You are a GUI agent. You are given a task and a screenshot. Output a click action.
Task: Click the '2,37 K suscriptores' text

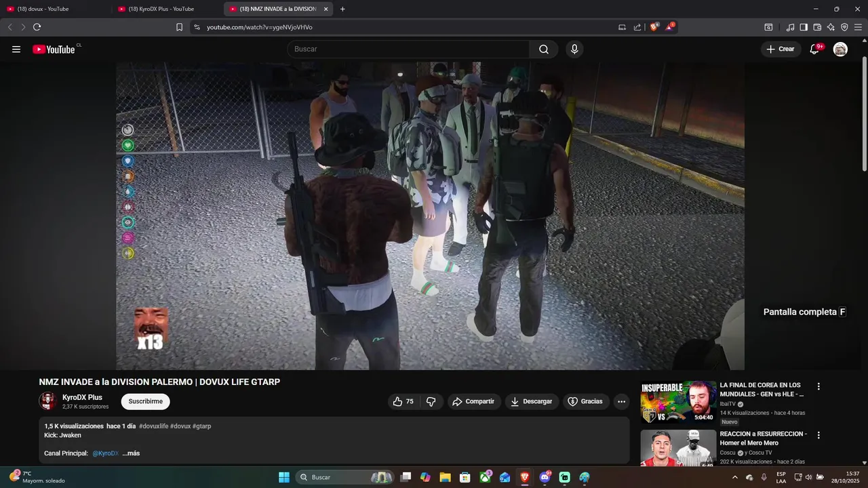click(85, 407)
